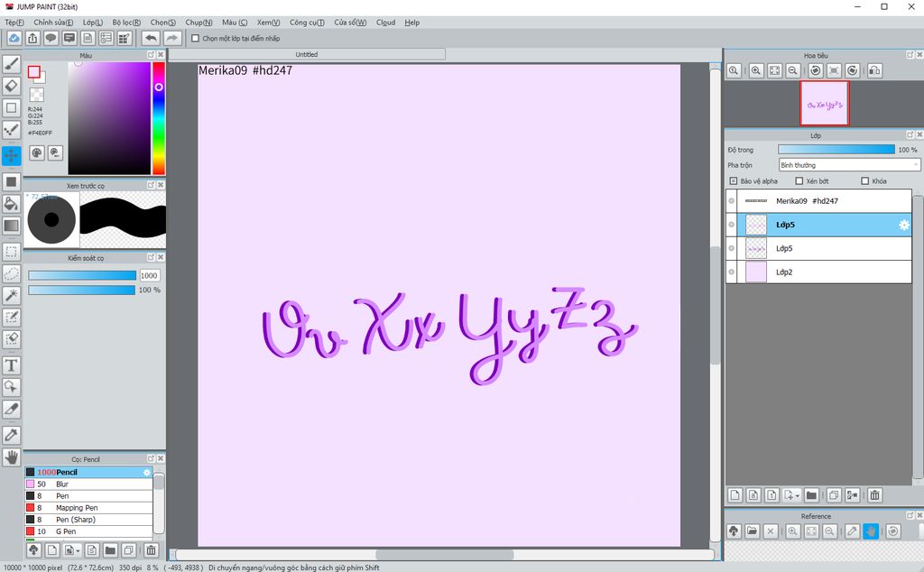The image size is (924, 572).
Task: Select the Hand pan tool
Action: click(11, 457)
